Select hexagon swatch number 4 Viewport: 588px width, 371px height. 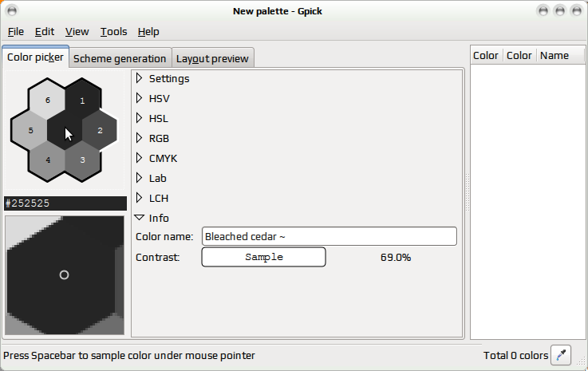point(48,160)
